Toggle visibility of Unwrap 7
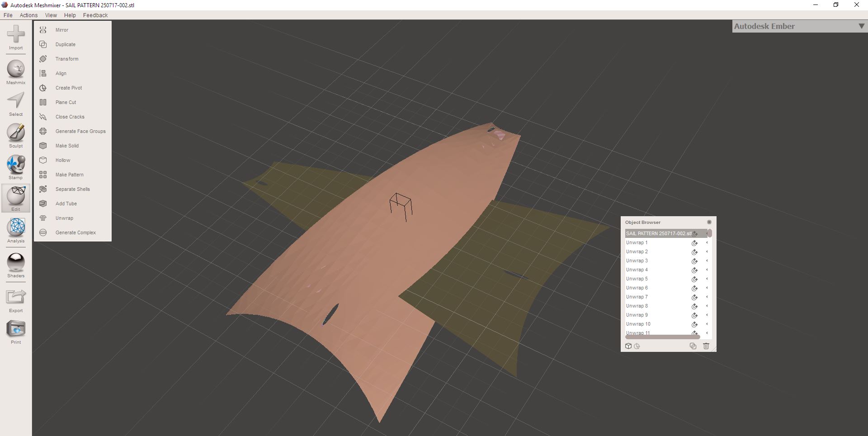This screenshot has width=868, height=436. coord(695,297)
